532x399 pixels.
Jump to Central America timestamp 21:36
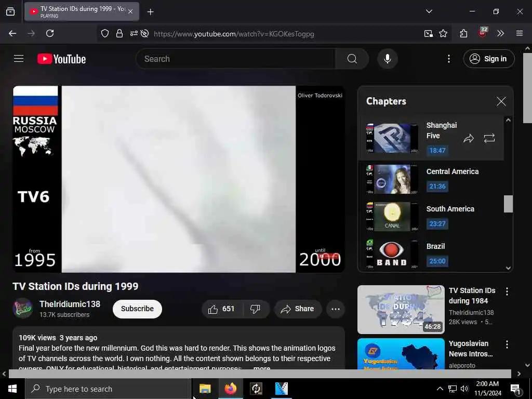pos(437,187)
